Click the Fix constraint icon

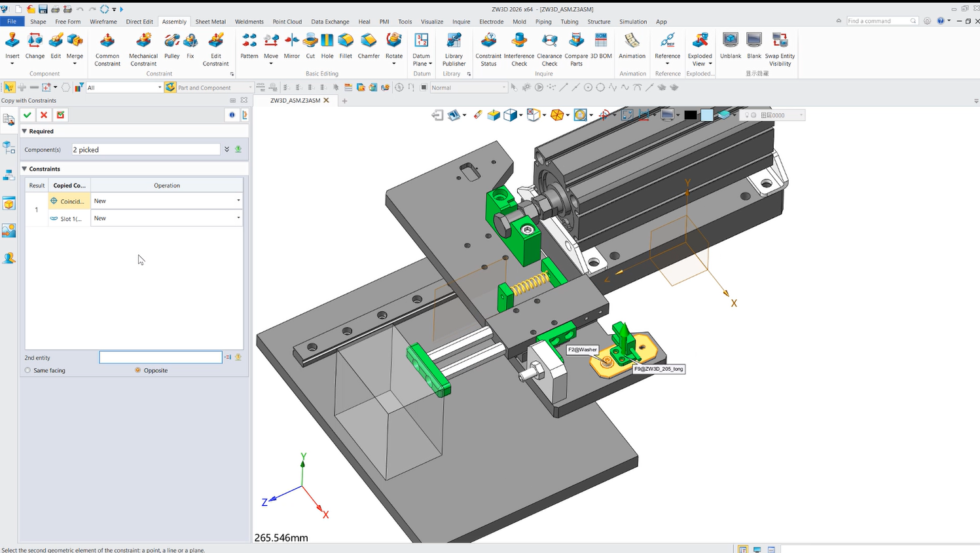(x=191, y=42)
